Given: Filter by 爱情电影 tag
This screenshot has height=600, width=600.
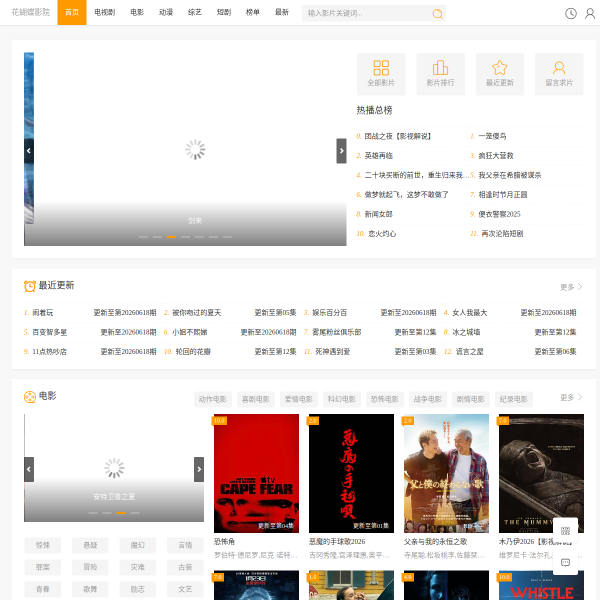Looking at the screenshot, I should [x=298, y=399].
